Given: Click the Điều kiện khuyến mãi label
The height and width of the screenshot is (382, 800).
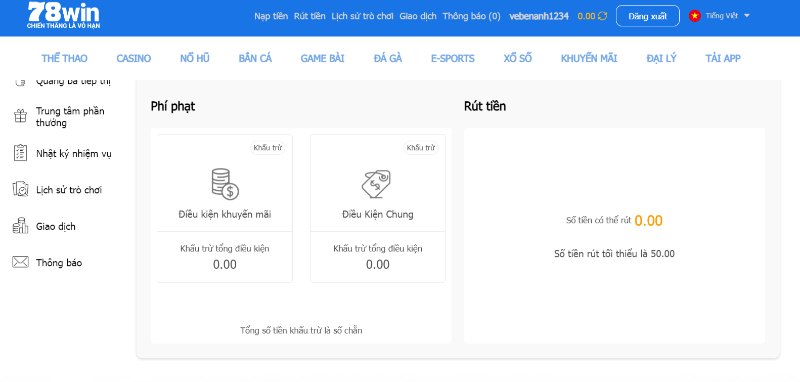Looking at the screenshot, I should (x=225, y=214).
